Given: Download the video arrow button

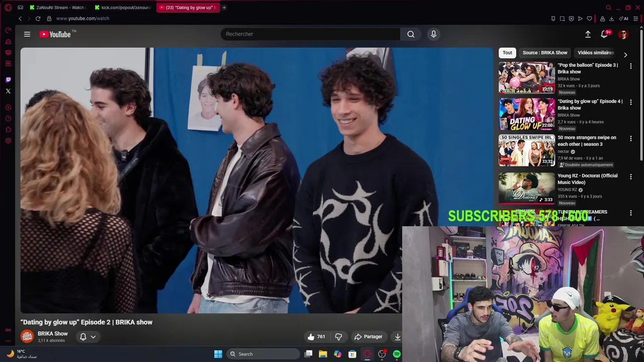Looking at the screenshot, I should [397, 337].
